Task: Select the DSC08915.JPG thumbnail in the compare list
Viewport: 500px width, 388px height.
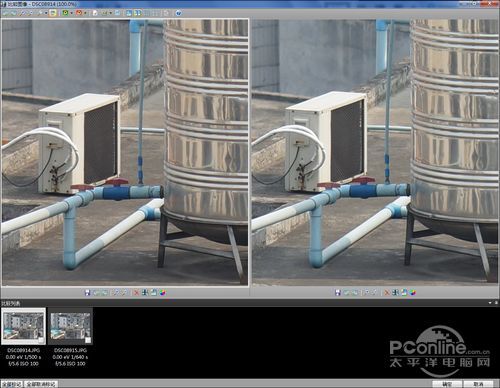Action: (70, 326)
